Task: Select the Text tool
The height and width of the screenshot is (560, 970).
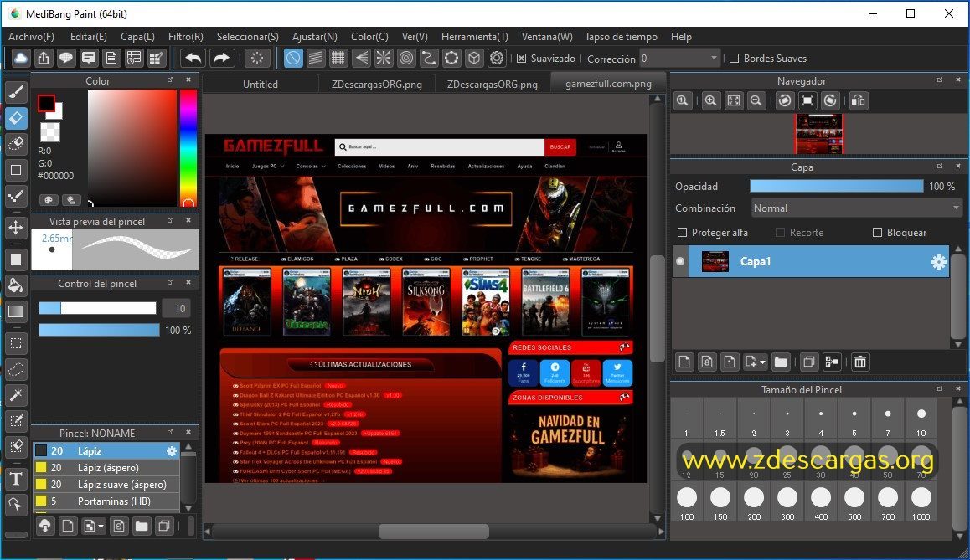Action: click(x=16, y=479)
